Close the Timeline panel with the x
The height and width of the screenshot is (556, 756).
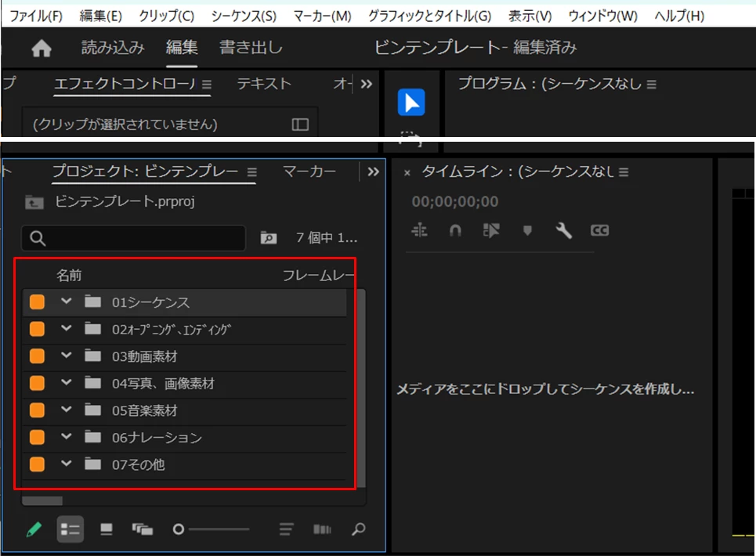coord(407,172)
